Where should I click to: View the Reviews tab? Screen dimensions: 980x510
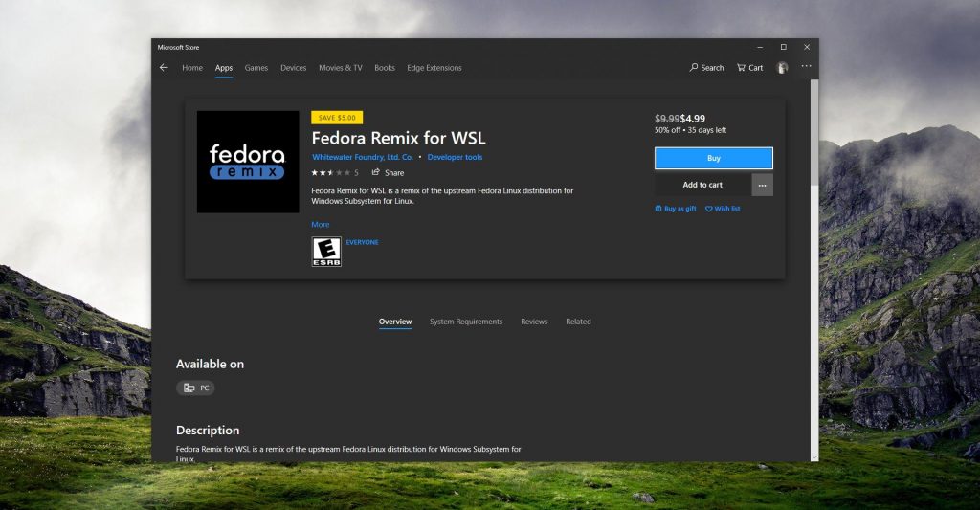coord(534,322)
